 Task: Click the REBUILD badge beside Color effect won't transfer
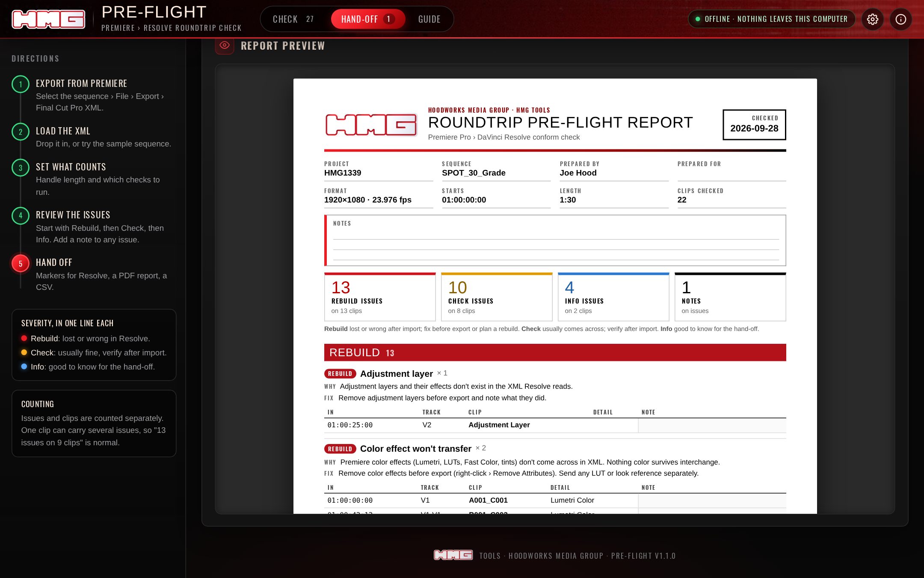(x=340, y=449)
